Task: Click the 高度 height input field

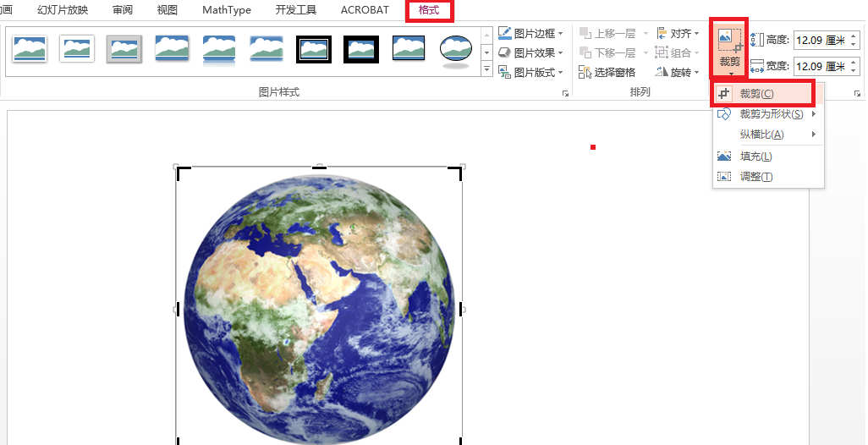Action: coord(817,40)
